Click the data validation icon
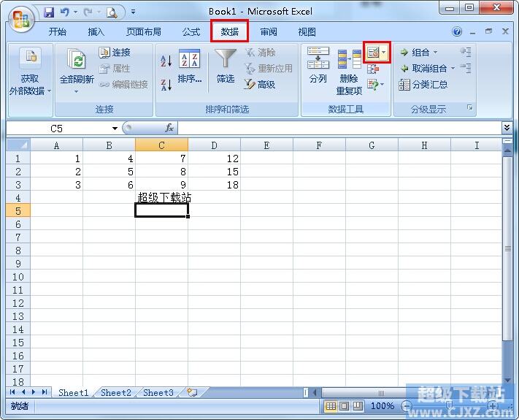Screen dimensions: 519x420 (x=373, y=53)
